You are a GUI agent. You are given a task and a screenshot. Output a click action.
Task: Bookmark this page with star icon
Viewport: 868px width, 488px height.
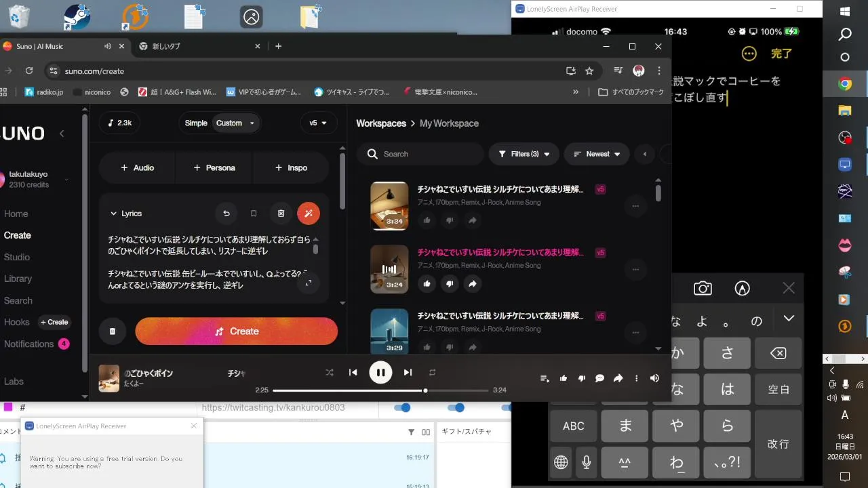589,70
